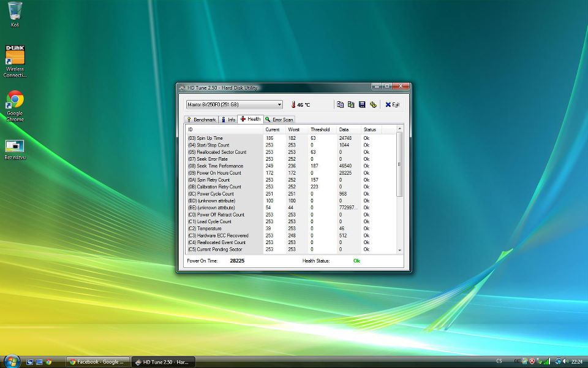
Task: Select the Power On Hours Count row
Action: pos(291,173)
